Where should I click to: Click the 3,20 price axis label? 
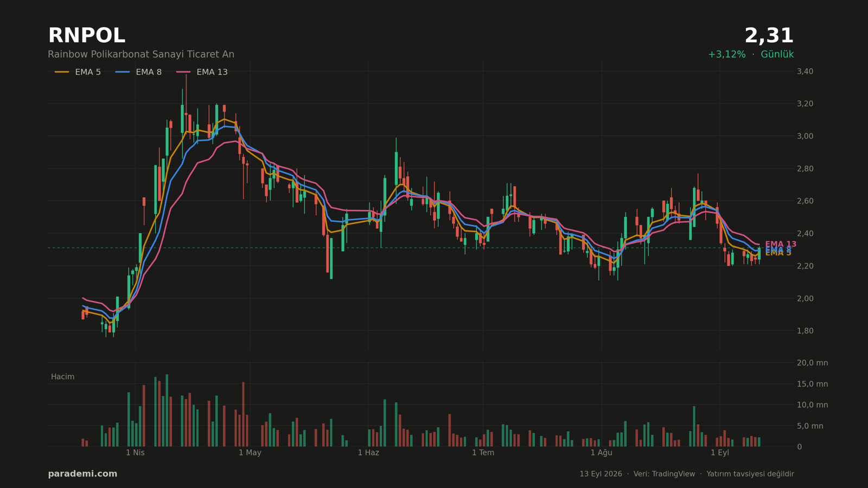(805, 104)
